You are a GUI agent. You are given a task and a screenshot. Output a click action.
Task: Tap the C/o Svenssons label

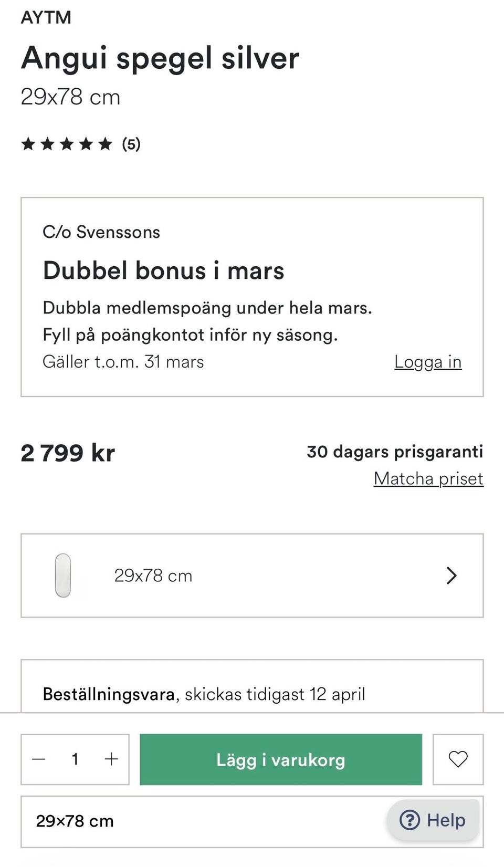(101, 232)
